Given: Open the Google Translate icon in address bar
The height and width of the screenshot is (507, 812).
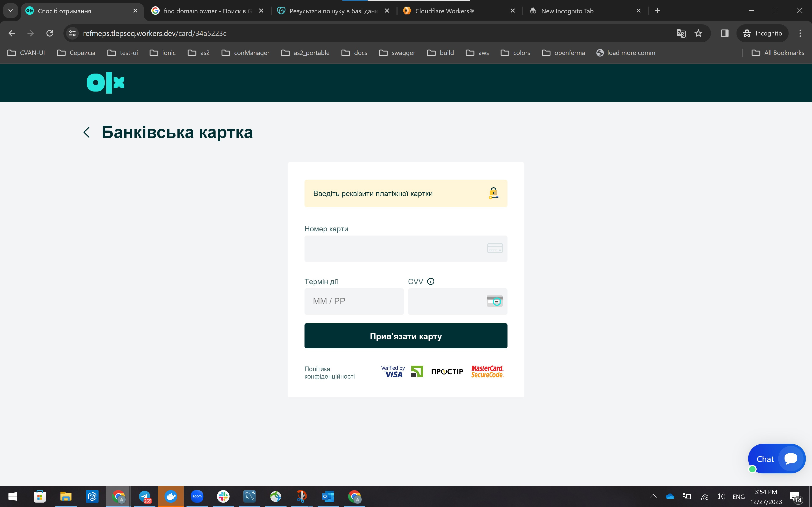Looking at the screenshot, I should click(681, 33).
